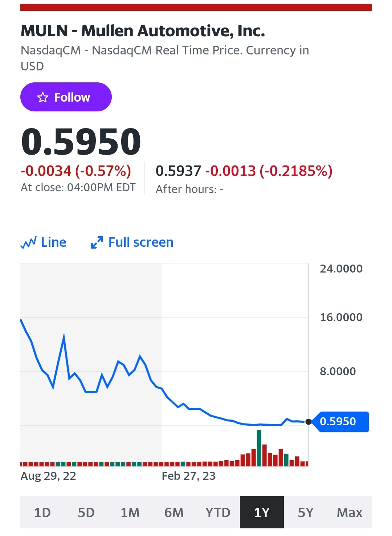Screen dimensions: 392x536
Task: Click the large 0.5950 price quote
Action: tap(81, 142)
